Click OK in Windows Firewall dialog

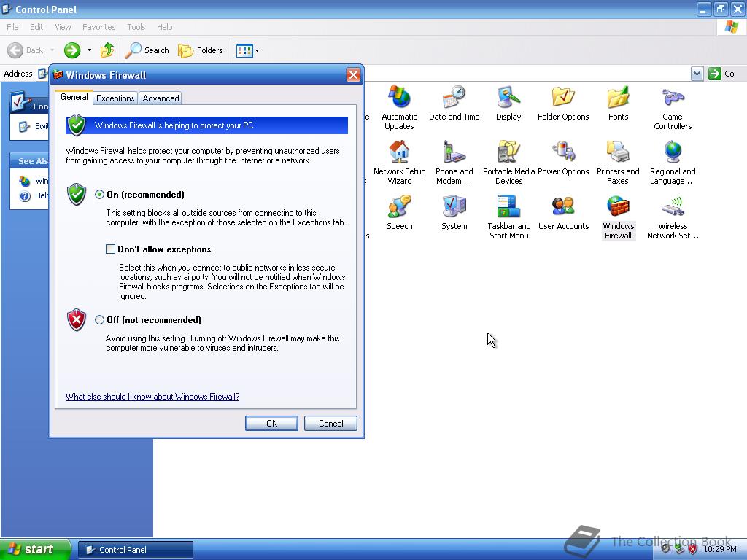click(271, 424)
